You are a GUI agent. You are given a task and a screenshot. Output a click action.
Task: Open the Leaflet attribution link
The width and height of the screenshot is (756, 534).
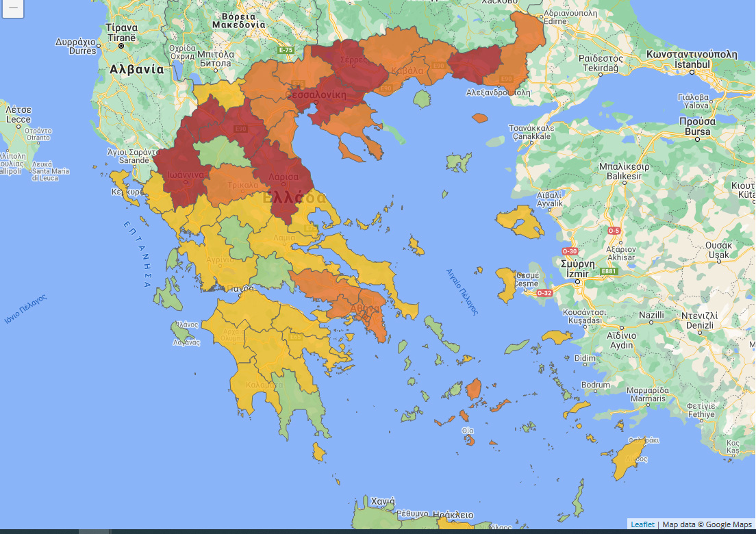[x=642, y=524]
